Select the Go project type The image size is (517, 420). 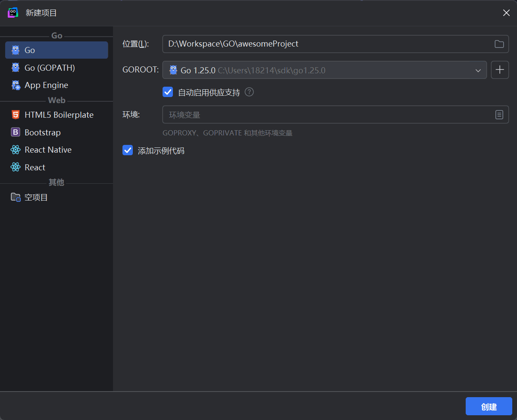click(57, 50)
